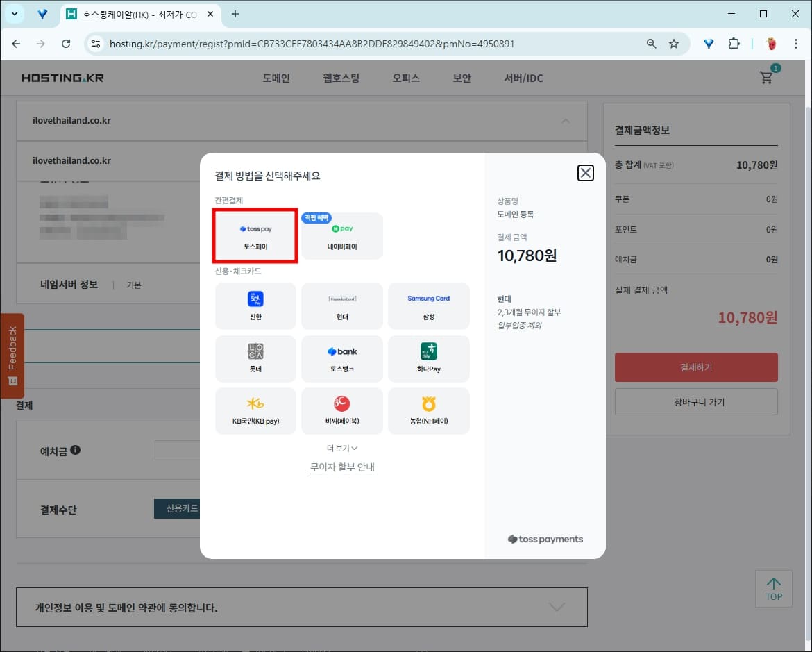Screen dimensions: 812x652
Task: Open the Feedback side tab
Action: point(12,356)
